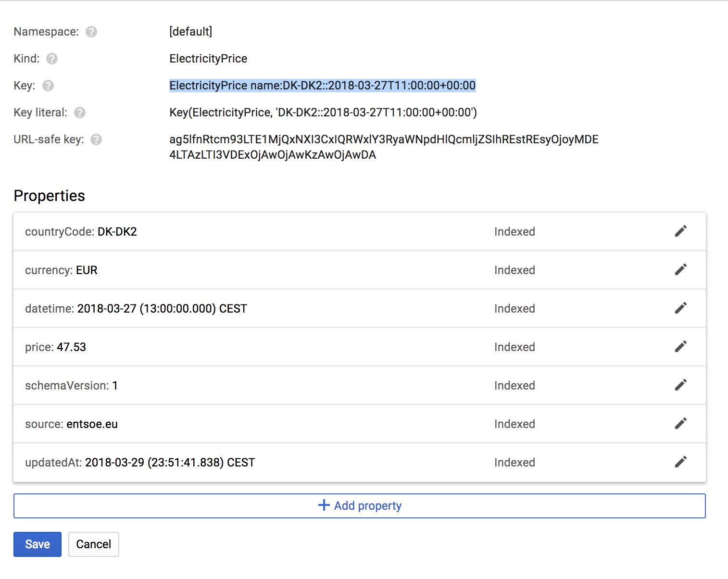Screen dimensions: 728x579
Task: Edit the updatedAt property pencil icon
Action: [680, 462]
